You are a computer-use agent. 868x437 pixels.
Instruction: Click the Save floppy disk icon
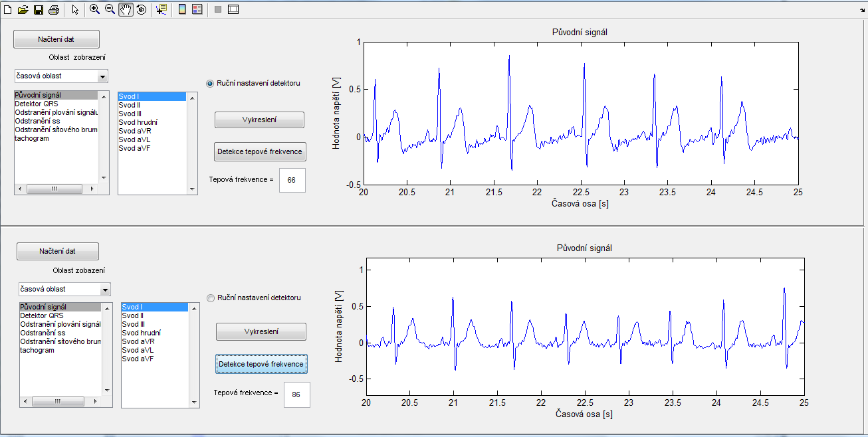coord(39,10)
